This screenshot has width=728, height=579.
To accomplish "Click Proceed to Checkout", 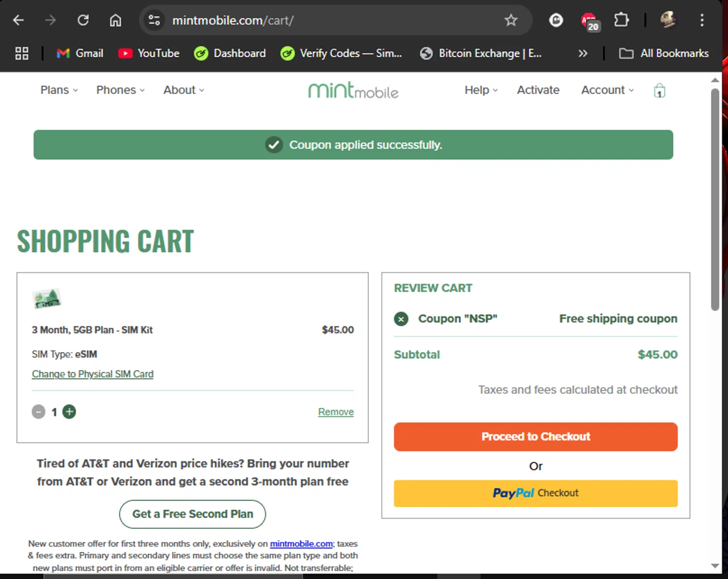I will [536, 437].
